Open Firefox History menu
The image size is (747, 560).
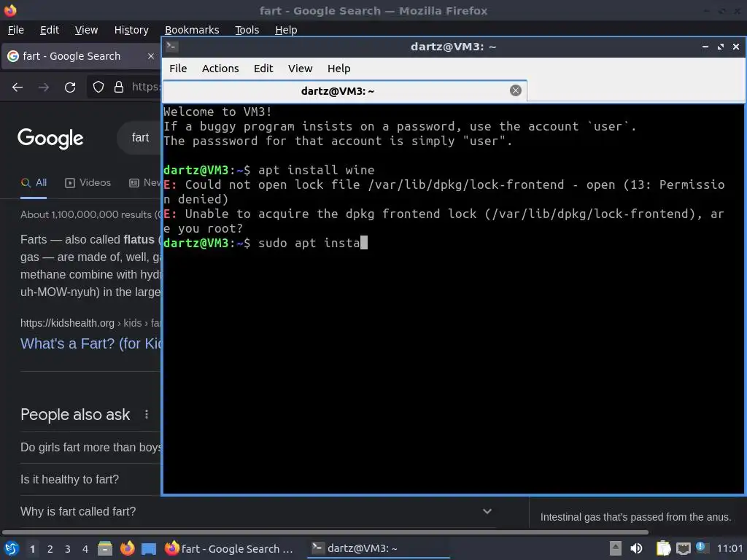(131, 30)
